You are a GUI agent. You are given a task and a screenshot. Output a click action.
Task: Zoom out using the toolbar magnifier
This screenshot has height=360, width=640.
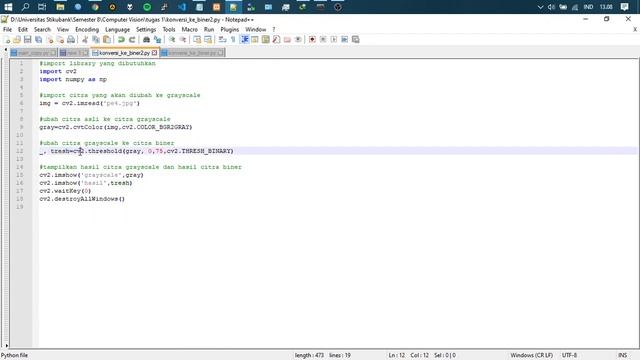183,40
